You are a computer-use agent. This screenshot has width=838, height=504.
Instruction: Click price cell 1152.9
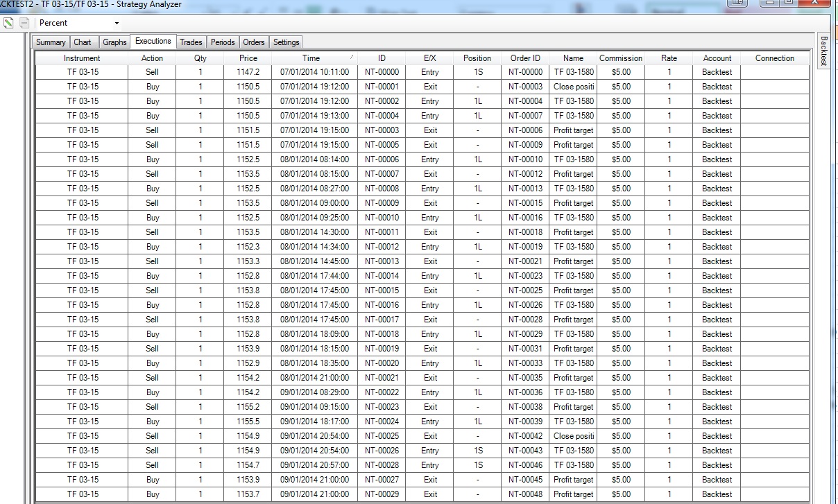click(x=248, y=363)
